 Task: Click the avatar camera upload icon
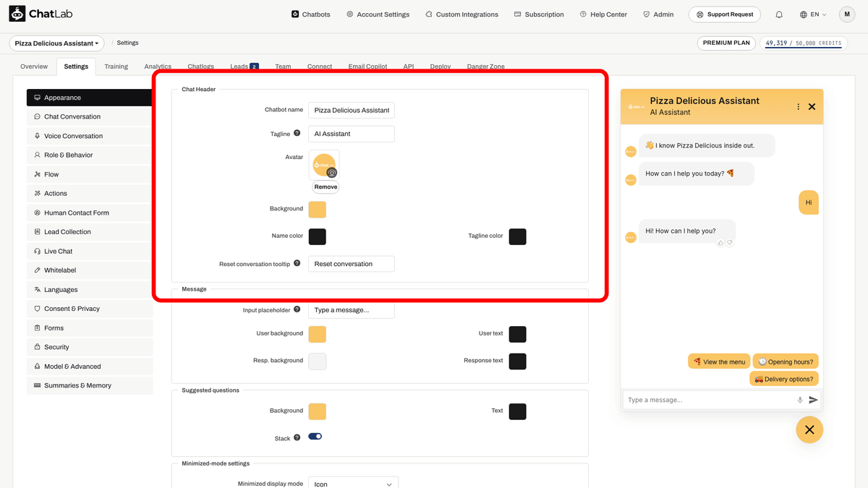tap(332, 173)
